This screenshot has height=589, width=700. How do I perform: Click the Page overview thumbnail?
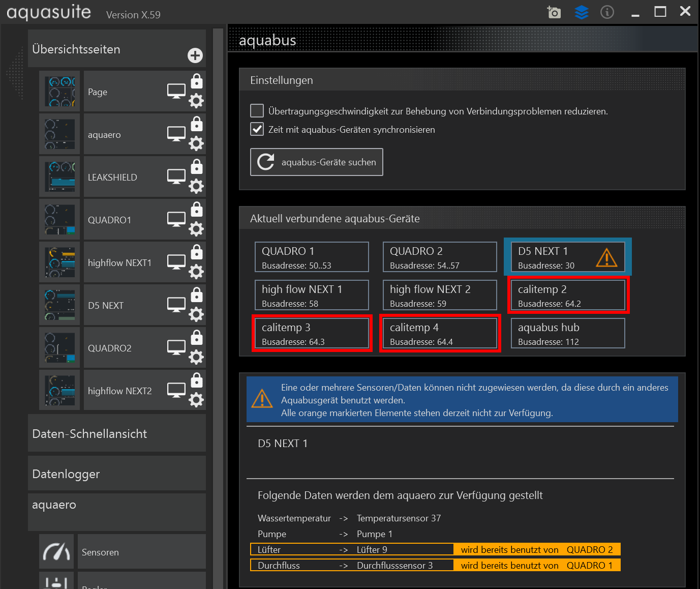(59, 92)
